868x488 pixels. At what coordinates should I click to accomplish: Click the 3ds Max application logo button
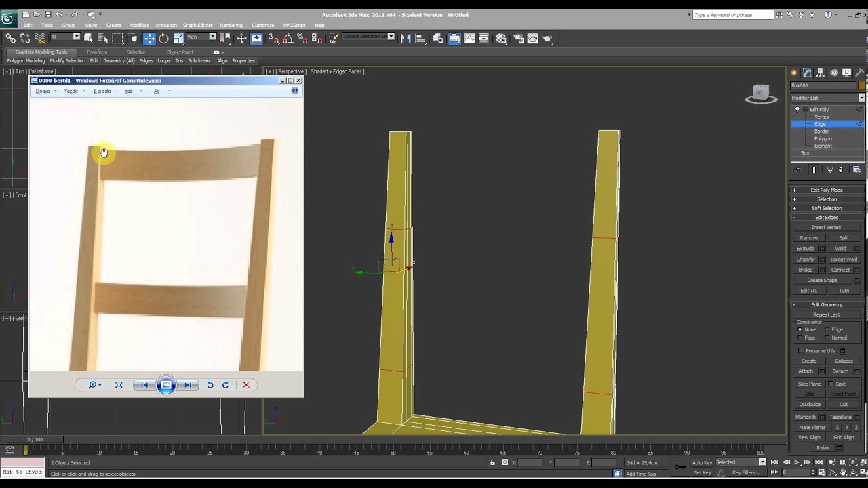(9, 18)
